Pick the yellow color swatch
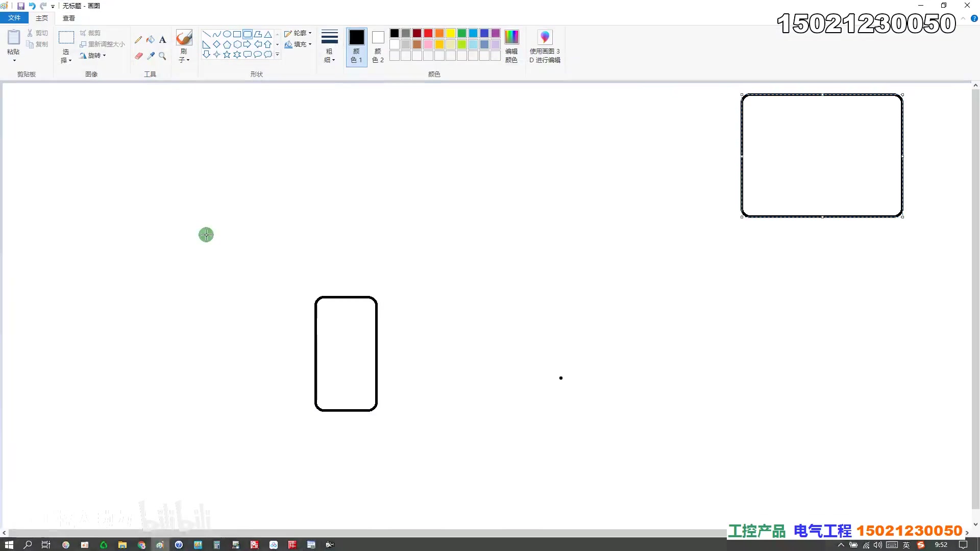980x551 pixels. tap(451, 33)
